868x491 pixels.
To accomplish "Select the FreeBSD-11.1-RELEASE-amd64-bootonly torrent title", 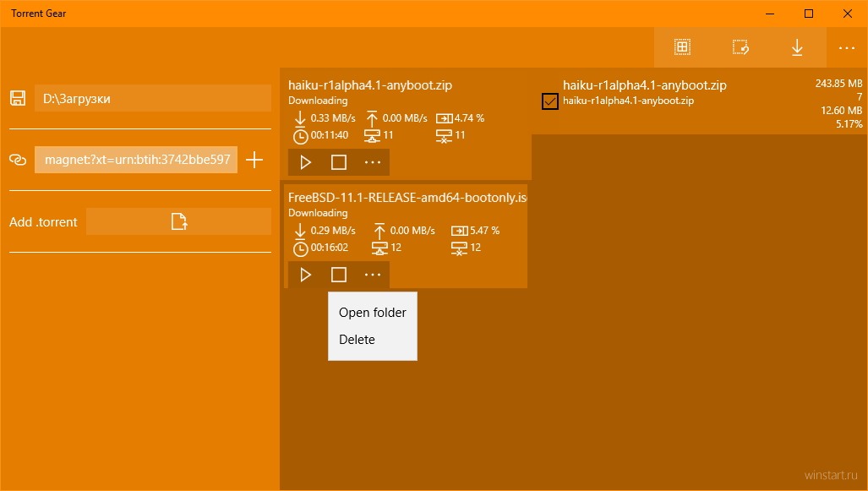I will click(407, 198).
